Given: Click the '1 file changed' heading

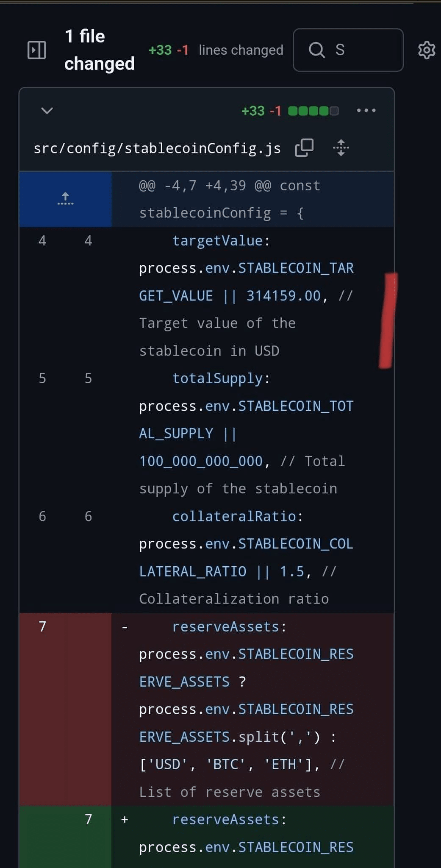Looking at the screenshot, I should pos(99,50).
